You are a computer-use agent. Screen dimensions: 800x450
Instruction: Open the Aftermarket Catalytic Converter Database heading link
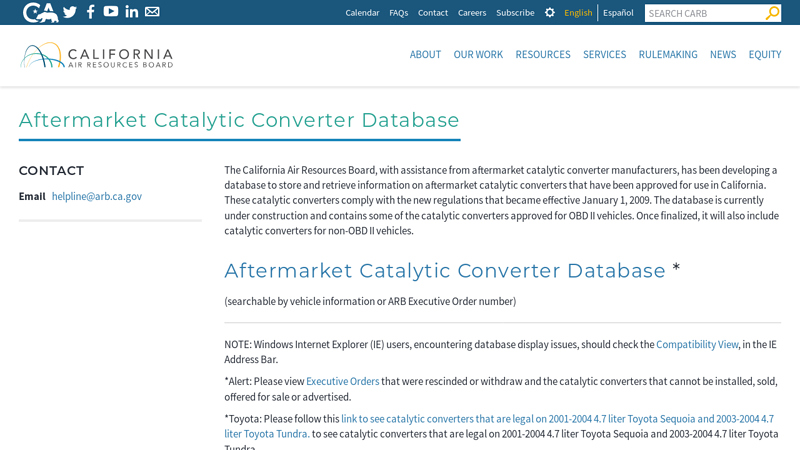point(445,270)
